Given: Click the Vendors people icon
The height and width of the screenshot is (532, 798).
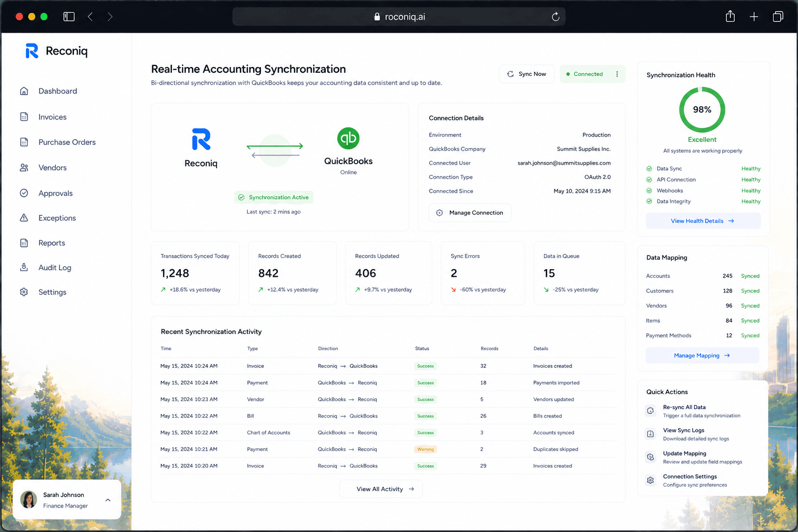Looking at the screenshot, I should tap(24, 168).
